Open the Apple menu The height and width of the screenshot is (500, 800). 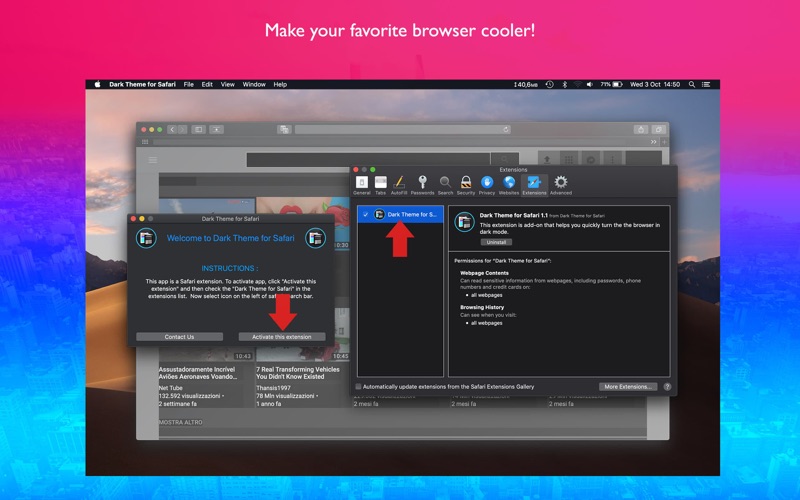click(97, 85)
